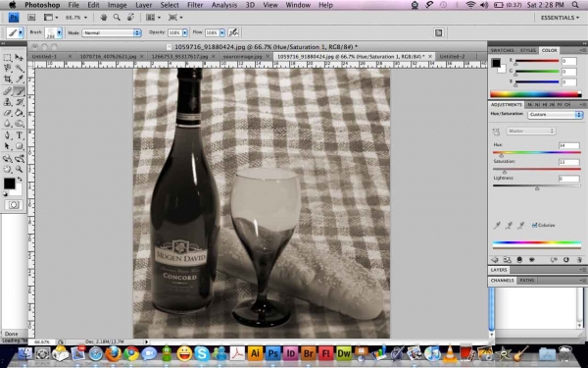Click the Zoom magnifier in the application bar
This screenshot has width=588, height=368.
coord(117,18)
